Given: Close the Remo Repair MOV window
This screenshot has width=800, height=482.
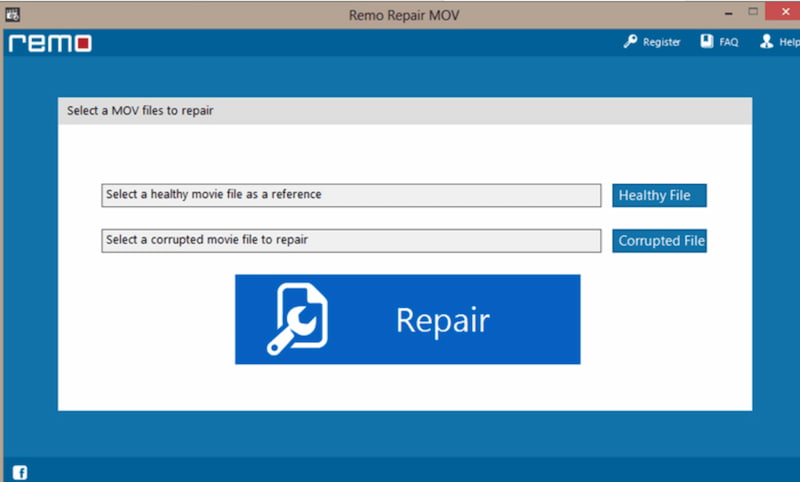Looking at the screenshot, I should tap(787, 13).
